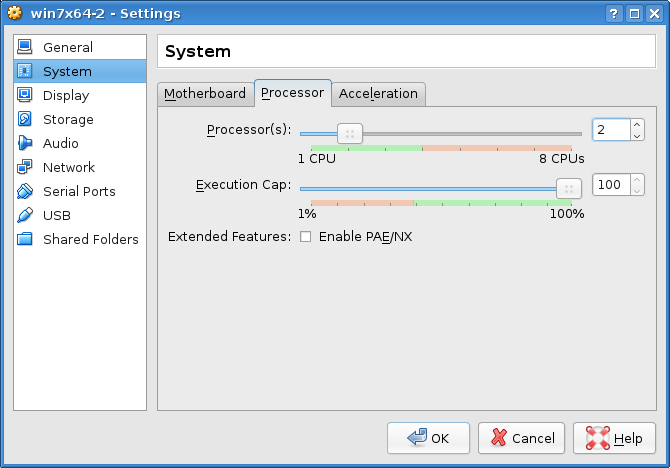
Task: Click the Cancel button
Action: pyautogui.click(x=521, y=438)
